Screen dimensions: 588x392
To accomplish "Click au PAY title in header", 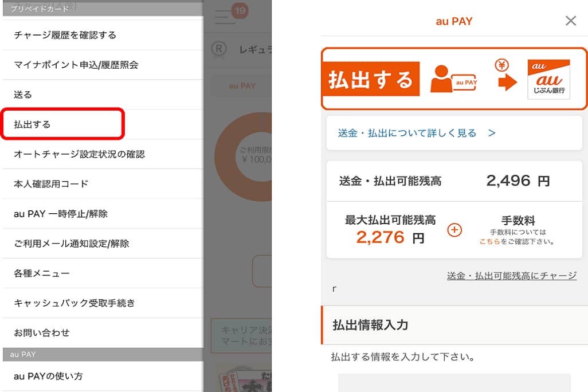I will click(x=454, y=21).
